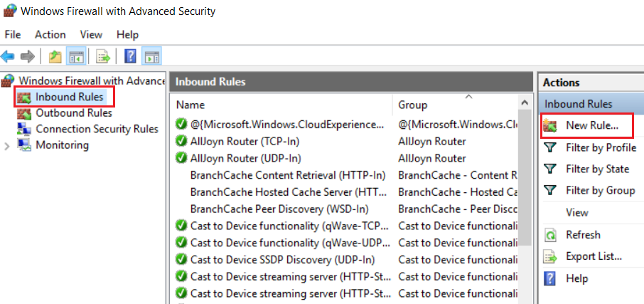Click the Filter by Profile funnel icon
This screenshot has width=644, height=304.
[x=550, y=147]
